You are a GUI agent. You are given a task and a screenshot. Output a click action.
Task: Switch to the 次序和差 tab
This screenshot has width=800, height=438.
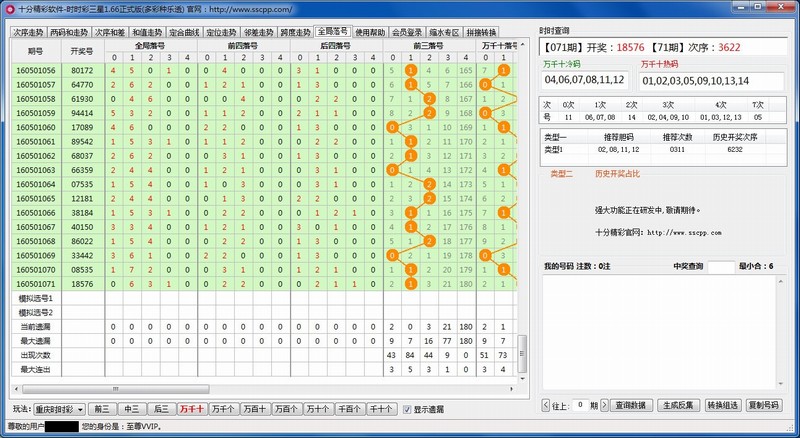coord(110,32)
